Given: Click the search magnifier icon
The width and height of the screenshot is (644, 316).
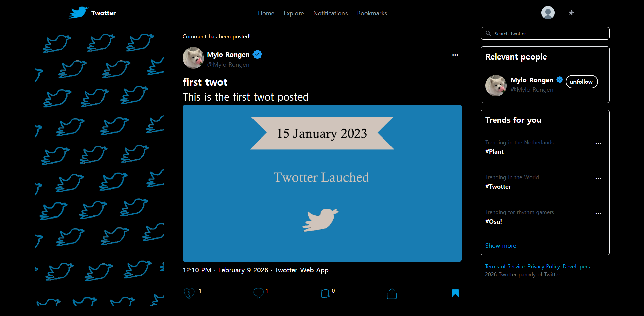Looking at the screenshot, I should click(489, 33).
